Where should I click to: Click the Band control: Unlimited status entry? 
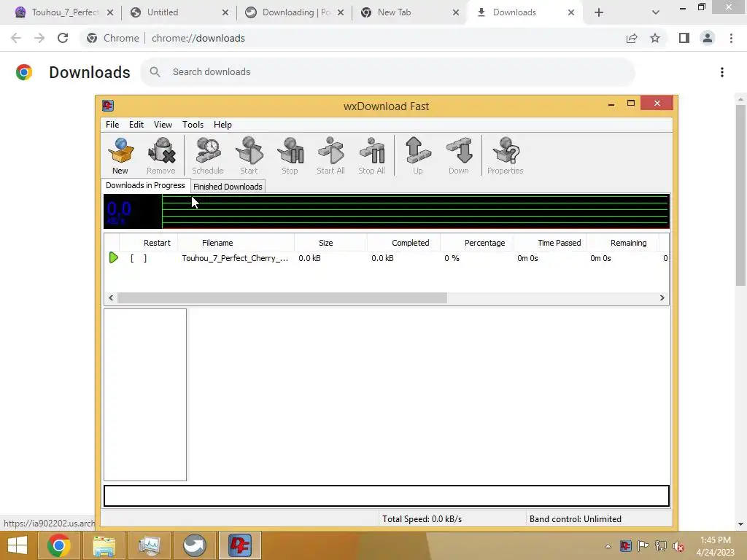[x=576, y=519]
